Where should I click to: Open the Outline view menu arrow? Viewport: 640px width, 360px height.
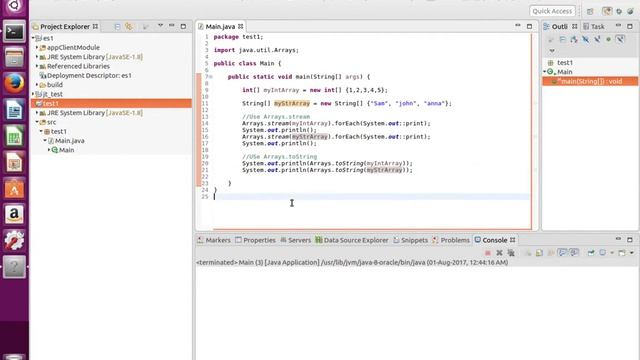click(552, 51)
